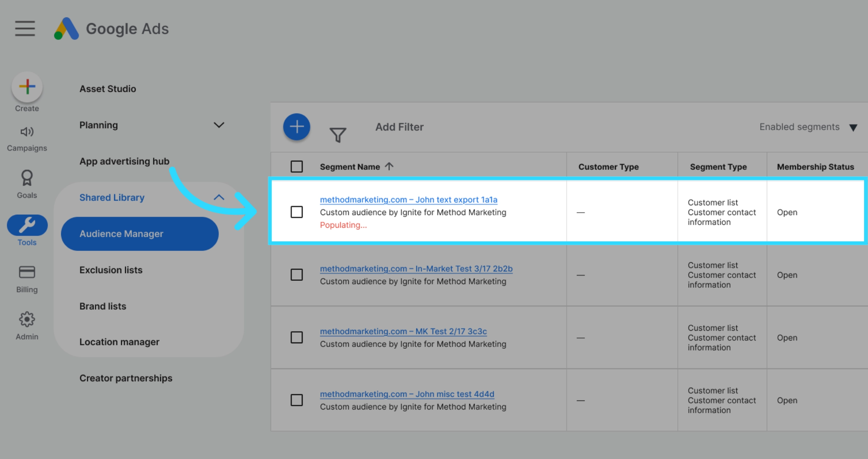The width and height of the screenshot is (868, 459).
Task: Check the John misc test 4d4d row
Action: 297,400
